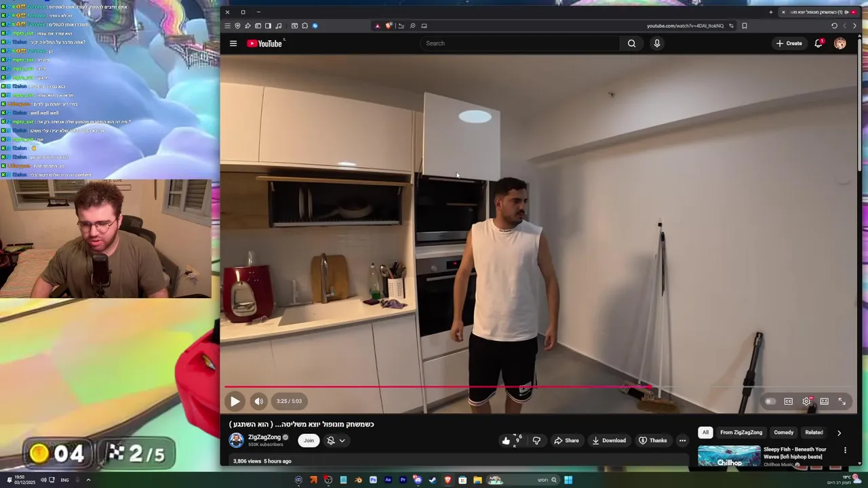Go to the YouTube home logo
Viewport: 868px width, 488px height.
click(264, 43)
